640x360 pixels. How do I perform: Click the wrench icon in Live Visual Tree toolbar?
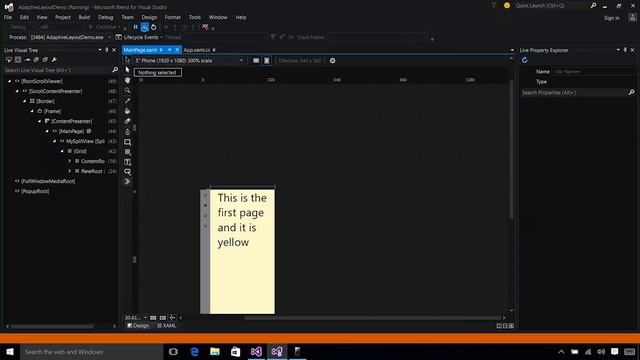point(54,60)
